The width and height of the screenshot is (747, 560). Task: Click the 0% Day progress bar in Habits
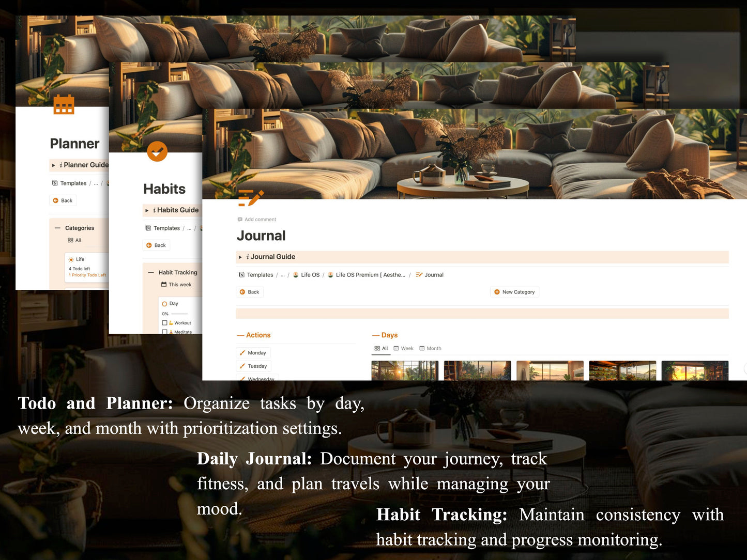tap(179, 314)
